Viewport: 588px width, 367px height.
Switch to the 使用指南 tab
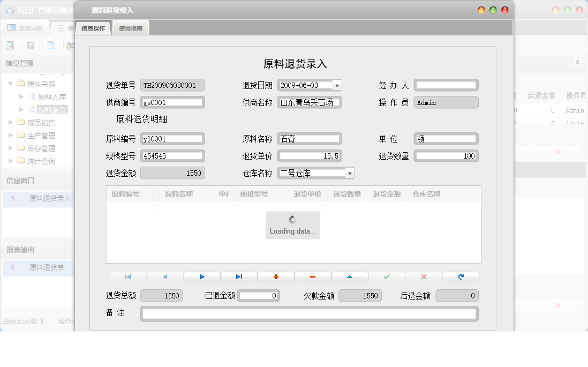131,27
